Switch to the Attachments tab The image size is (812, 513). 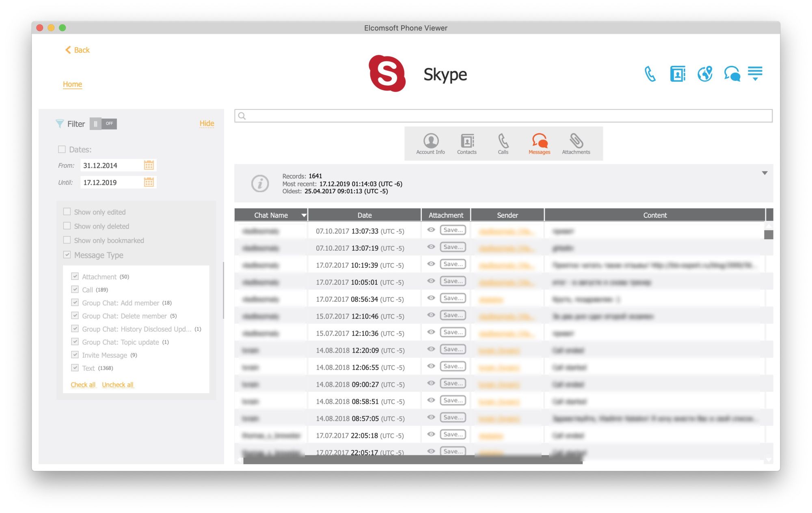(576, 144)
